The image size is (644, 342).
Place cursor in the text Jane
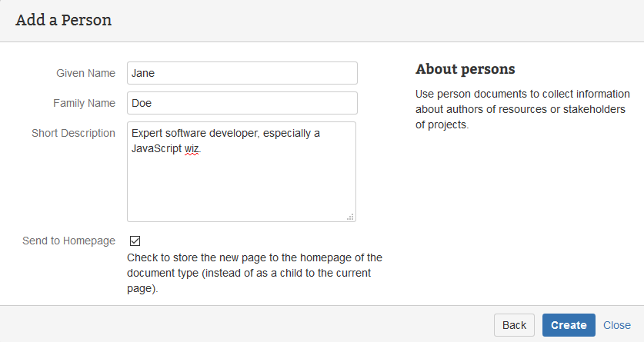point(144,73)
